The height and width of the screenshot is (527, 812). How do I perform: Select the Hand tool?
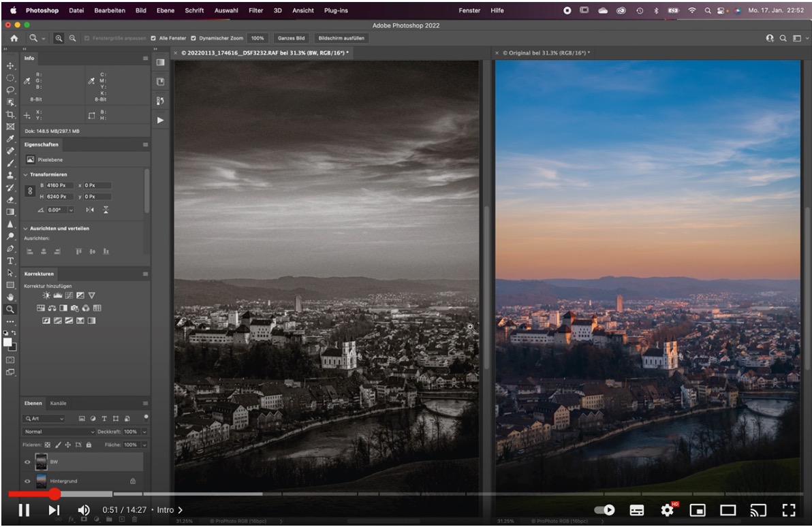point(10,297)
